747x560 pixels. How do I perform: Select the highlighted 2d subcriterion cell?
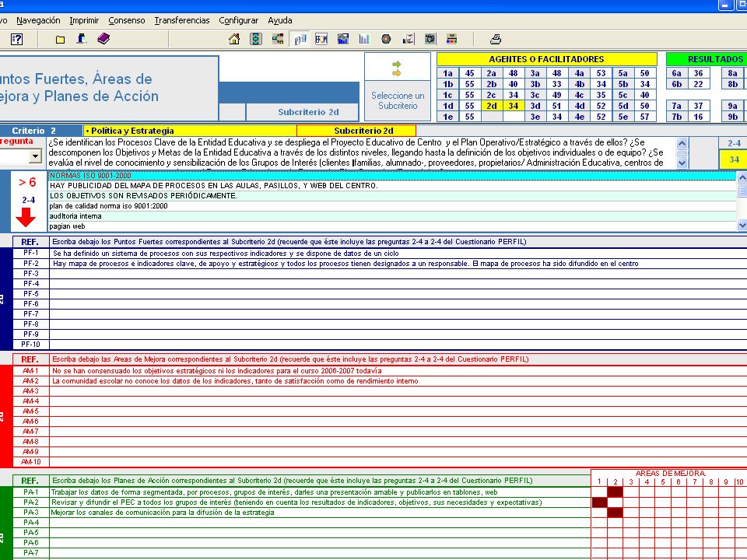point(492,106)
